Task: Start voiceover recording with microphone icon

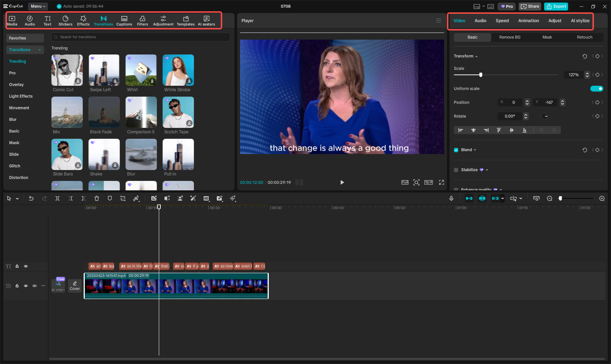Action: pos(451,198)
